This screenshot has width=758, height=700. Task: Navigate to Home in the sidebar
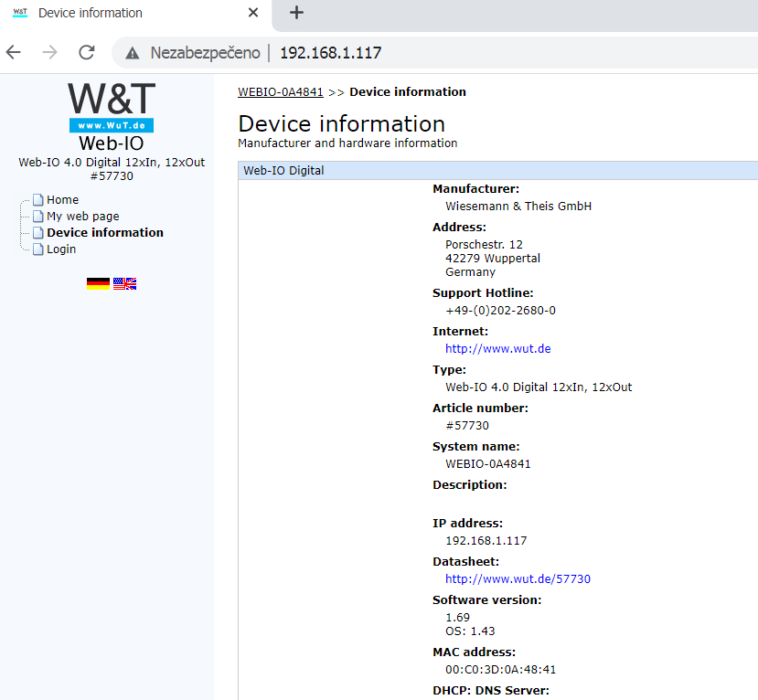point(62,199)
